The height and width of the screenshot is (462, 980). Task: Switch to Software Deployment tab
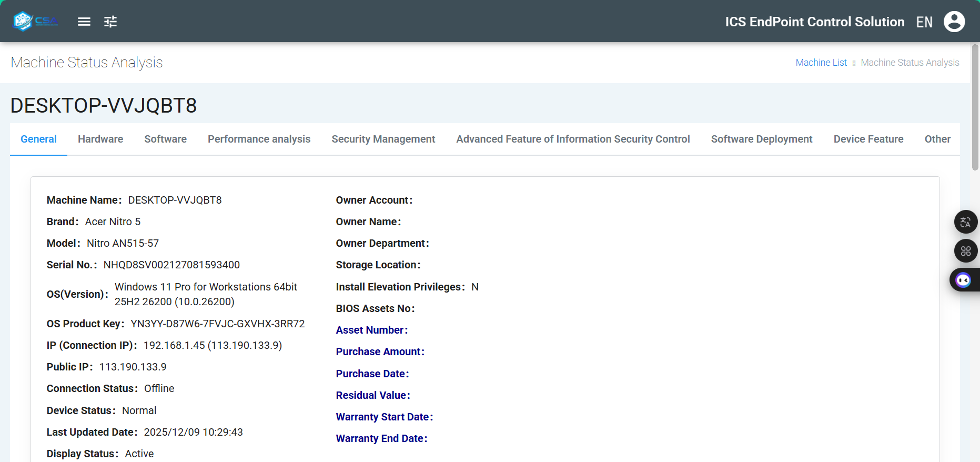761,139
